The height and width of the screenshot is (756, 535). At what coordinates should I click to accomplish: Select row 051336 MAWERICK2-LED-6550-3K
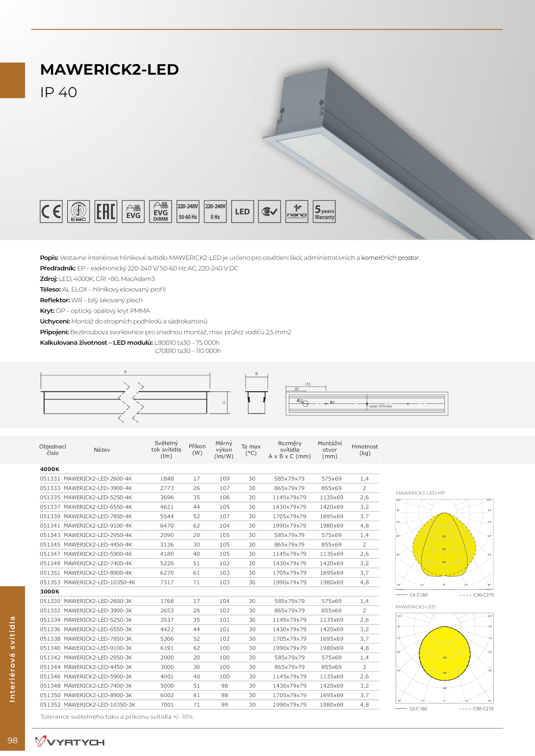point(209,629)
